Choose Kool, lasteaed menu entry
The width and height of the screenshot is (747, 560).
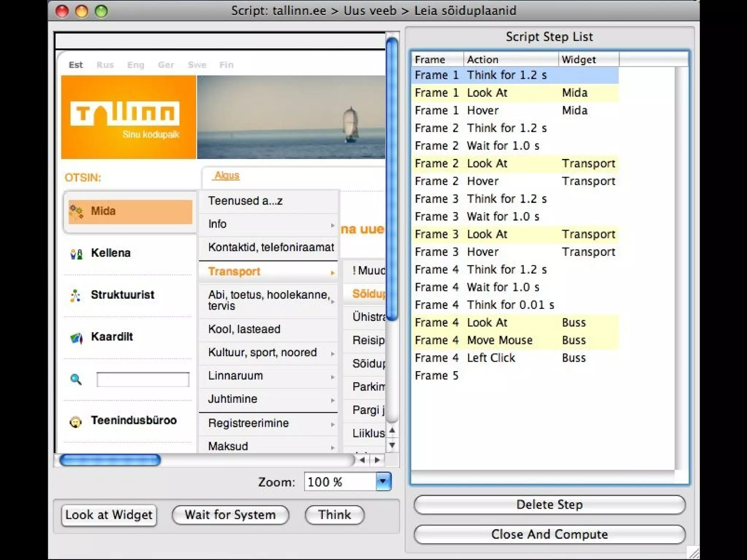tap(244, 329)
